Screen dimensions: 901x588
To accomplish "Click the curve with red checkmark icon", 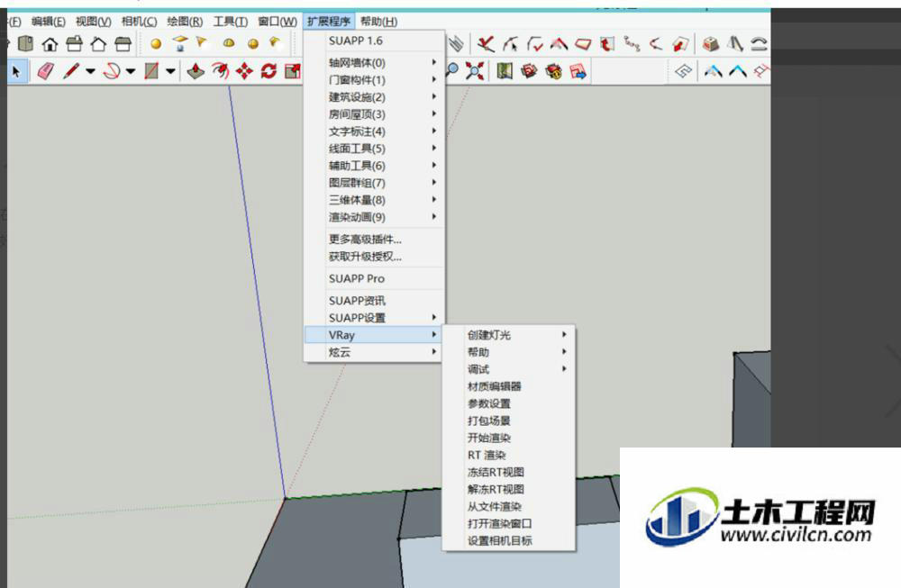I will click(535, 43).
